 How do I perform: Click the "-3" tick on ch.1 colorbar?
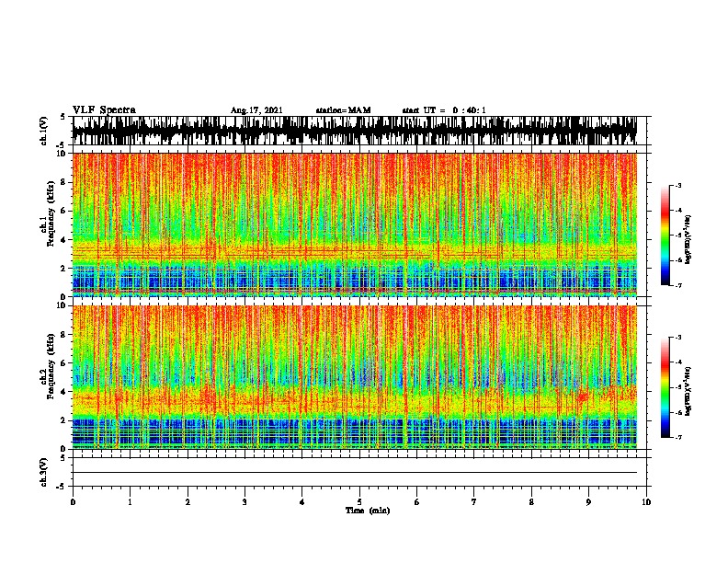(678, 186)
